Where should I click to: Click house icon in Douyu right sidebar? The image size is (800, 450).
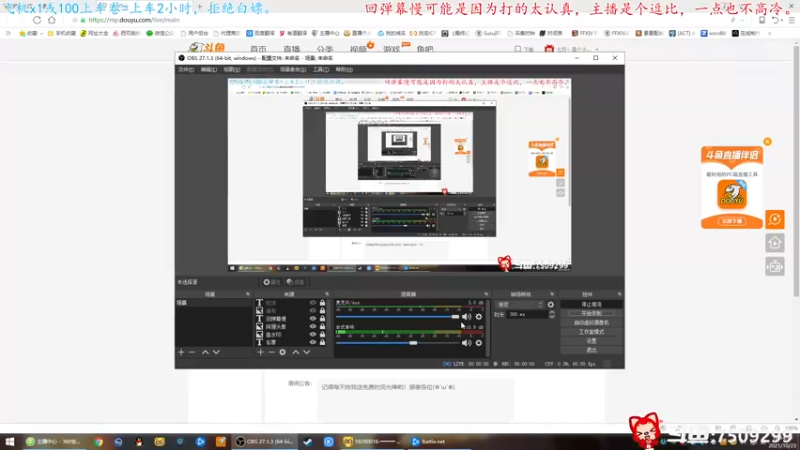click(774, 243)
